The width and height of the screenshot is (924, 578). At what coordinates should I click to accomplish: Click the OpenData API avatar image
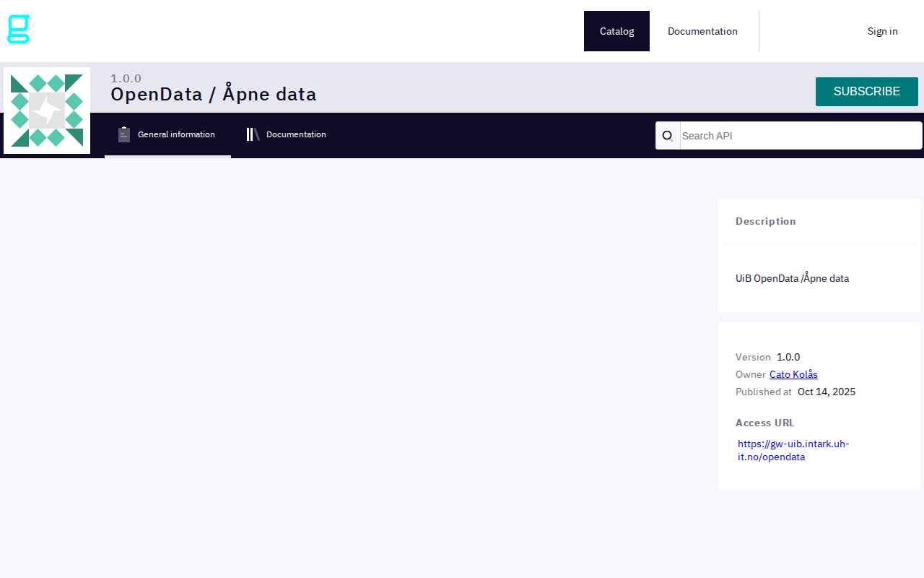point(47,111)
